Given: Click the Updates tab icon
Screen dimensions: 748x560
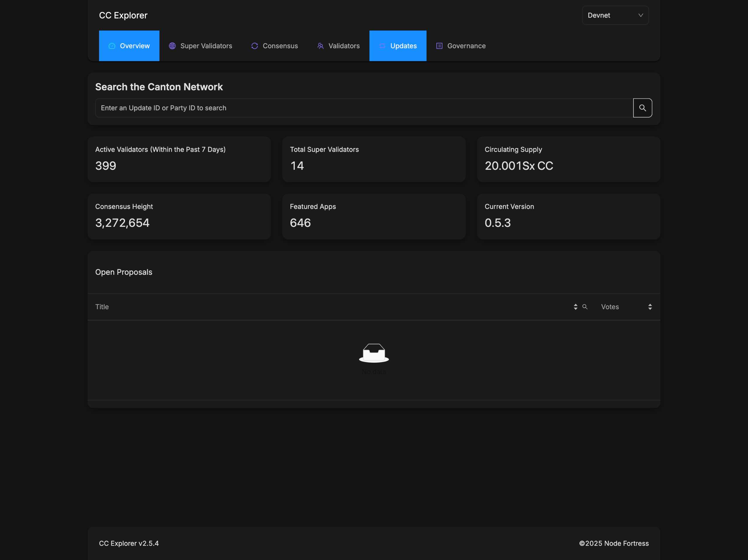Looking at the screenshot, I should (x=382, y=46).
